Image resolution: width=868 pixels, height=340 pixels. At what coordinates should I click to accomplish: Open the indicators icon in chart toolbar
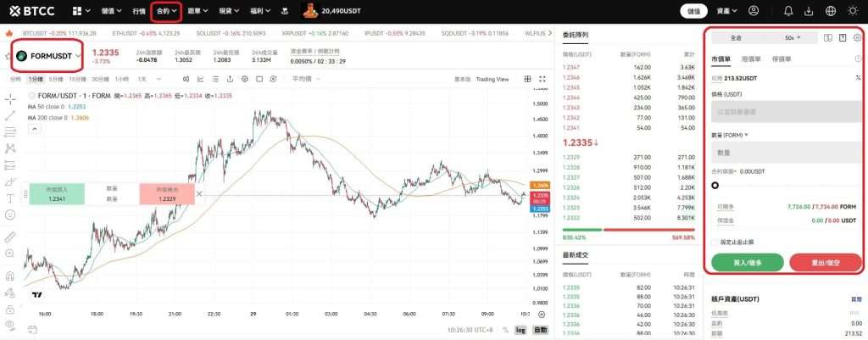tap(200, 79)
